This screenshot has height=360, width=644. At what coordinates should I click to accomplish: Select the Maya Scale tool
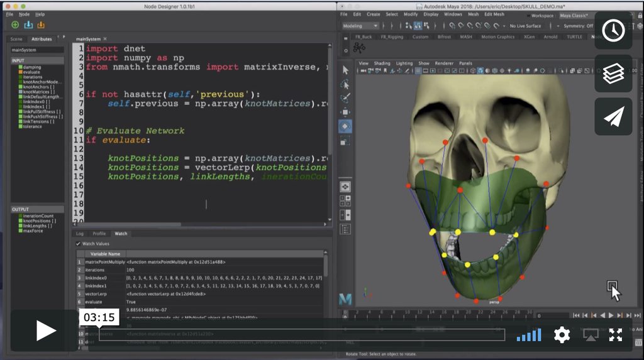click(345, 141)
